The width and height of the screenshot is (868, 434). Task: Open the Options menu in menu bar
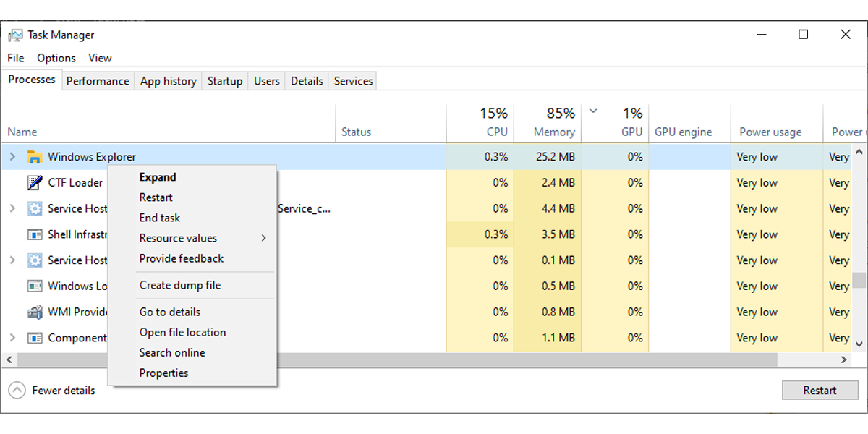click(56, 58)
